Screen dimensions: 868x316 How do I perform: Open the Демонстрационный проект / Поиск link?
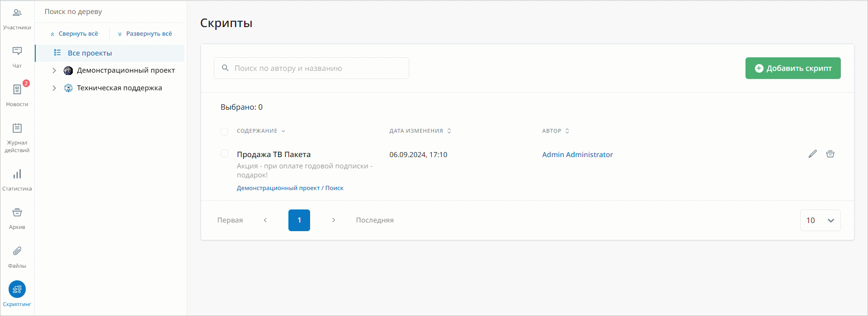[290, 188]
